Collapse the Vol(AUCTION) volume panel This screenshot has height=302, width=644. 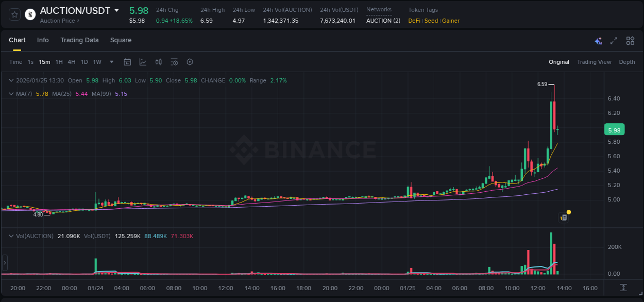point(11,236)
